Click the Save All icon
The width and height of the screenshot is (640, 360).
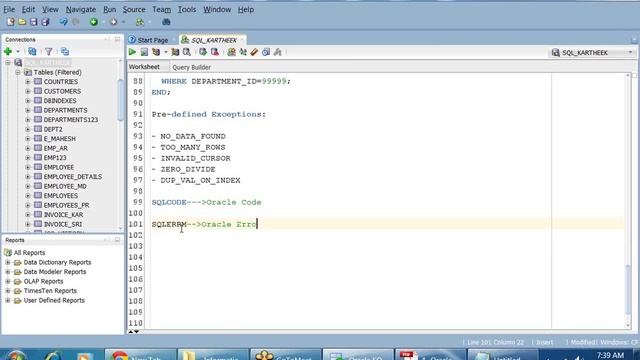pos(45,22)
